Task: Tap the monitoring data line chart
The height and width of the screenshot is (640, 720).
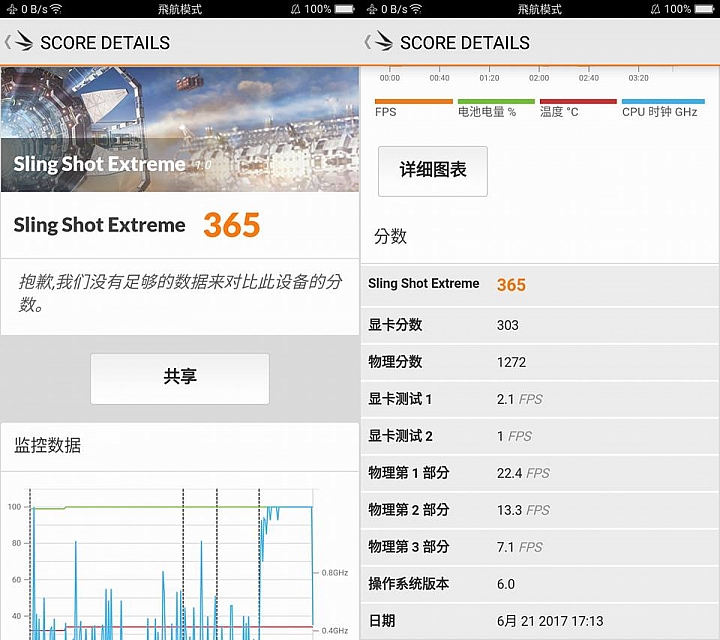Action: 180,564
